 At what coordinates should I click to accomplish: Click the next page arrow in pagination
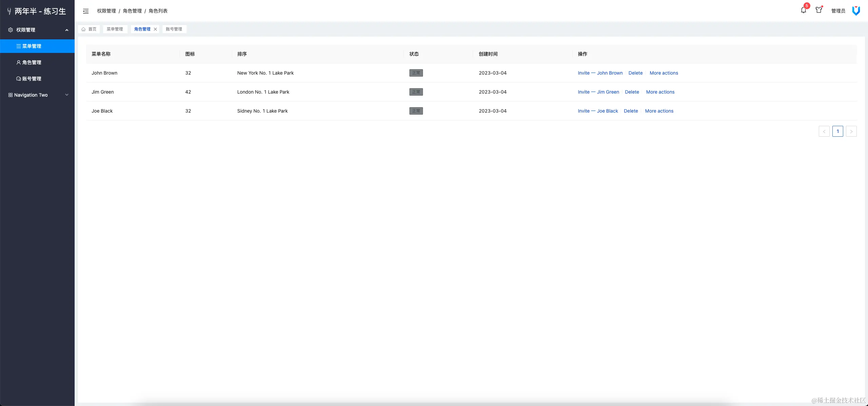point(851,131)
